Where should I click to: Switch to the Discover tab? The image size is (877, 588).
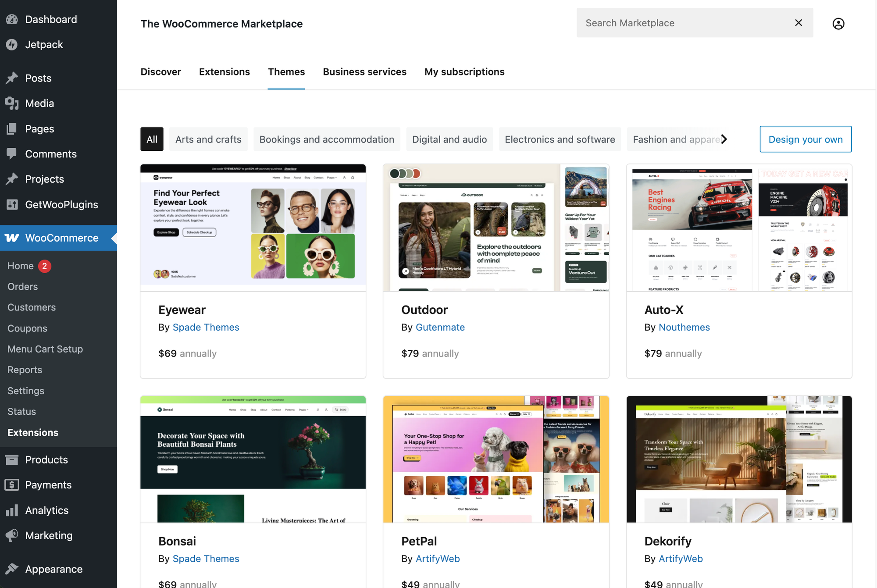pyautogui.click(x=161, y=72)
